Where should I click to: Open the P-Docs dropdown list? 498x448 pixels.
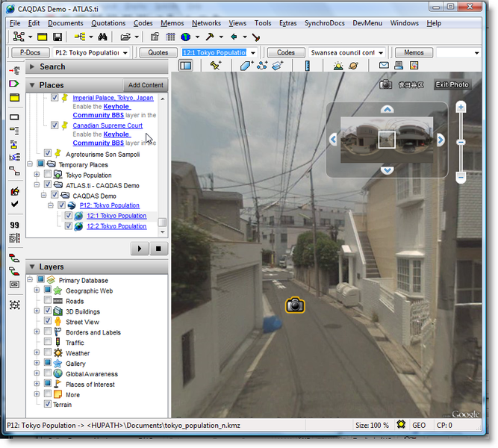(x=124, y=53)
